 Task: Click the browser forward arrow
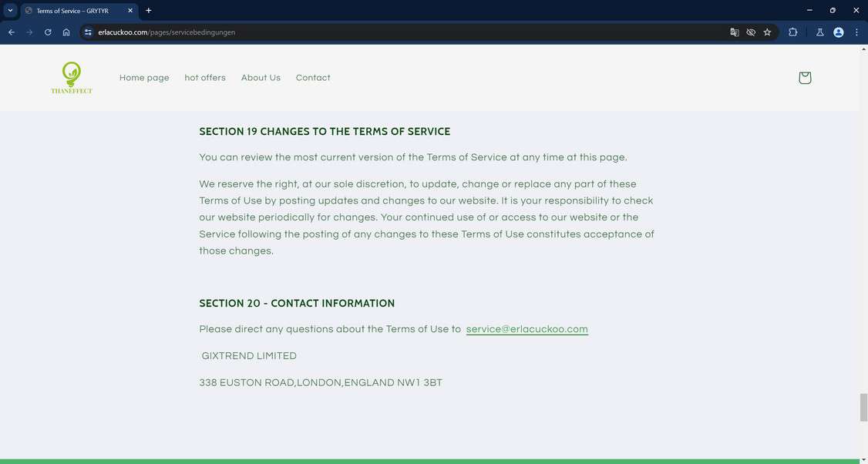pos(29,32)
